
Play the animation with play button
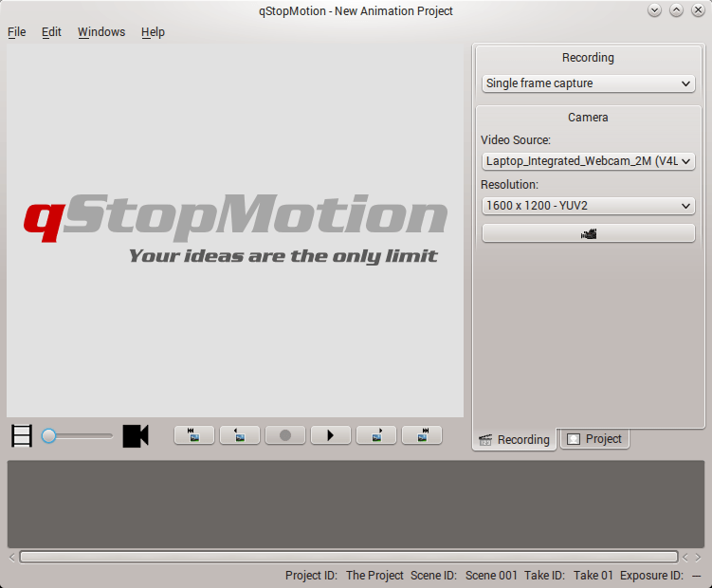coord(331,435)
